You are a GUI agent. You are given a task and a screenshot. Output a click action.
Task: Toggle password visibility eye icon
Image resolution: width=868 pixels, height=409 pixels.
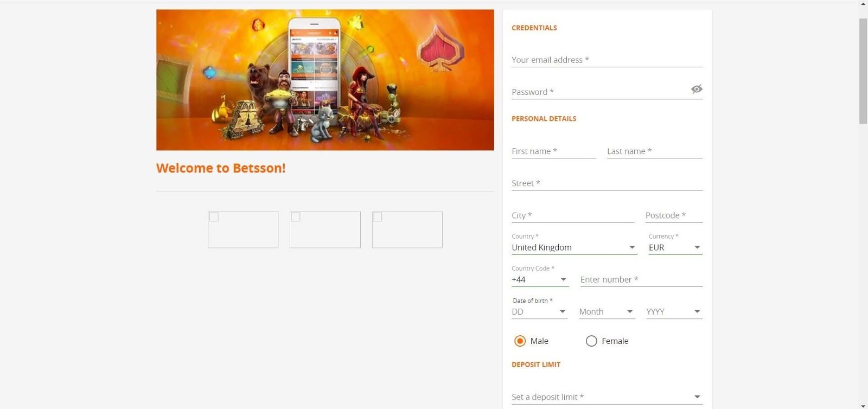[x=697, y=89]
